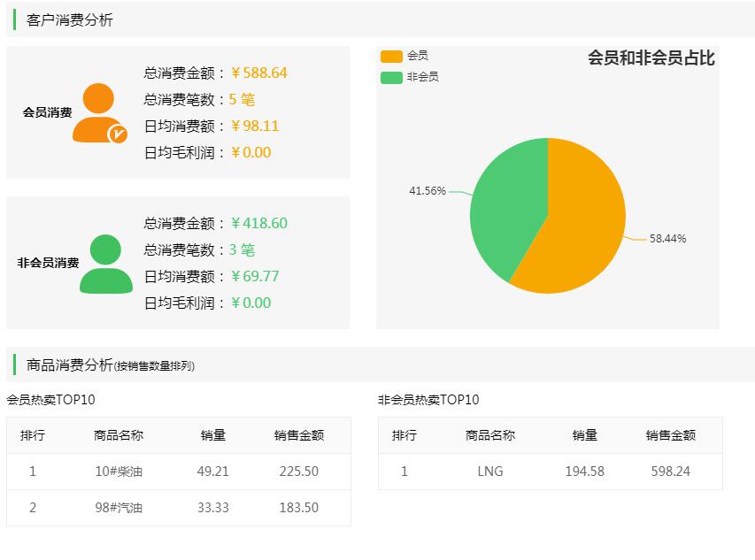755x560 pixels.
Task: Click the green legend color swatch
Action: tap(391, 77)
